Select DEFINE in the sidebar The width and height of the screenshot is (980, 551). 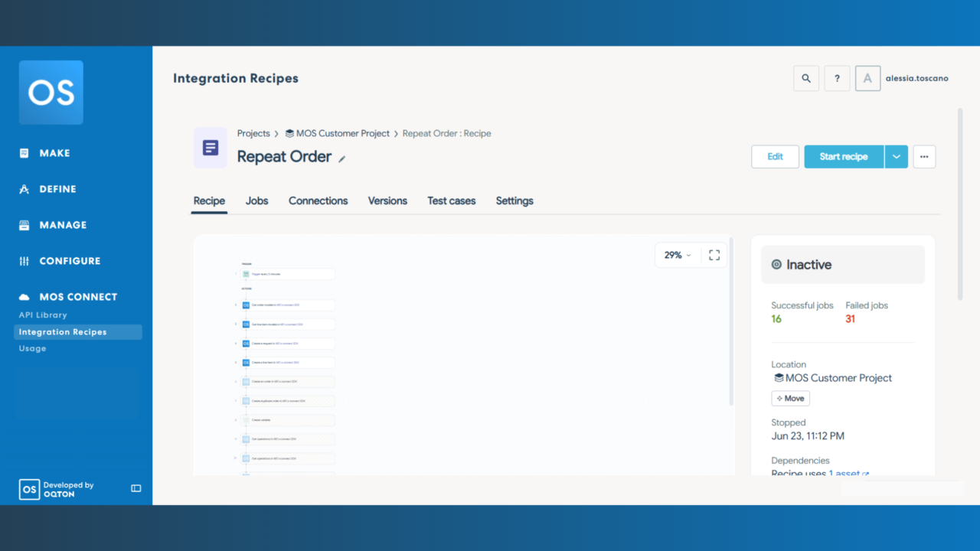point(58,189)
